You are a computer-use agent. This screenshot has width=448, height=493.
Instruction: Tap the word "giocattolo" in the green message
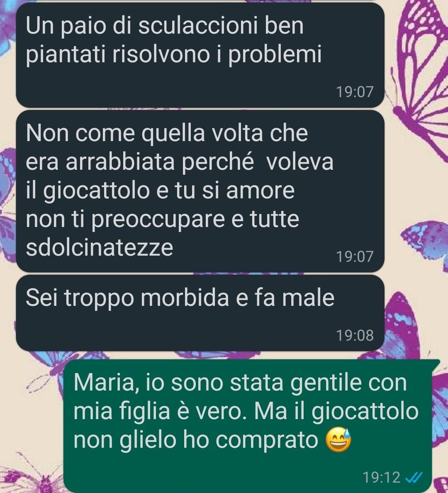point(365,412)
